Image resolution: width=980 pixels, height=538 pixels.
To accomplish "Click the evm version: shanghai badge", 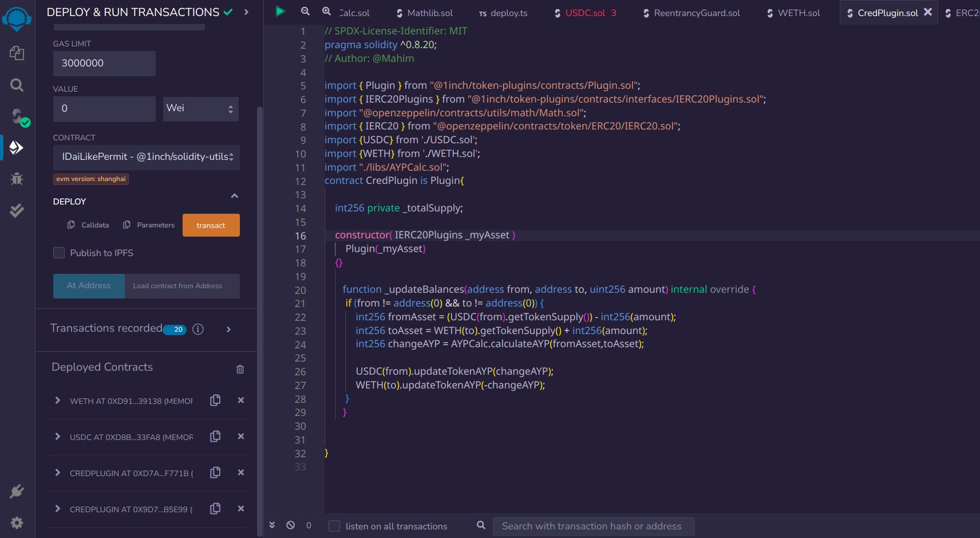I will click(91, 179).
